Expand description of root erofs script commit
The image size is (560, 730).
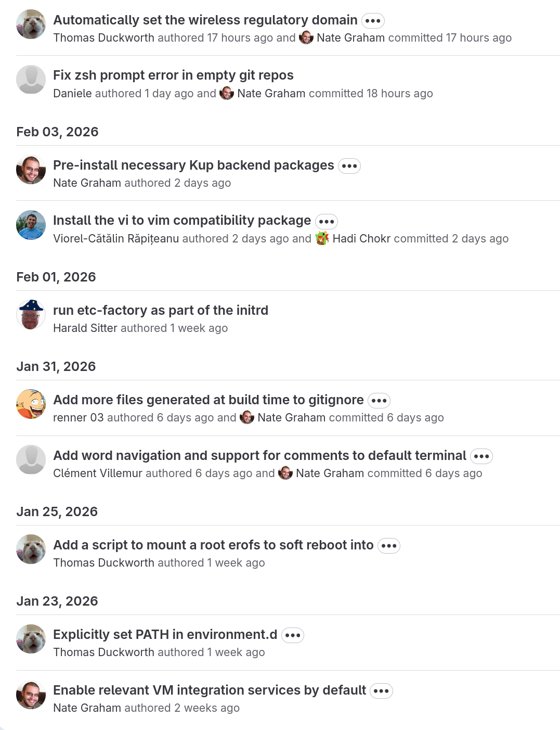tap(389, 546)
